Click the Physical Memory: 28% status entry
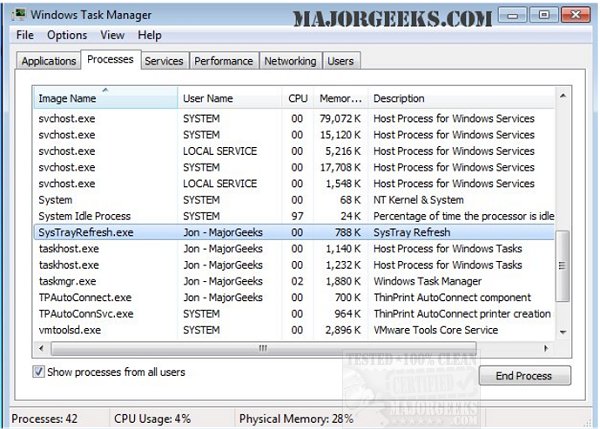 click(x=296, y=419)
